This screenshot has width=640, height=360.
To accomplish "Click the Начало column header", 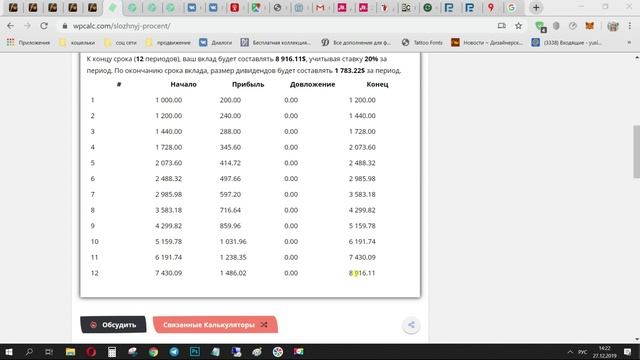I will [183, 84].
